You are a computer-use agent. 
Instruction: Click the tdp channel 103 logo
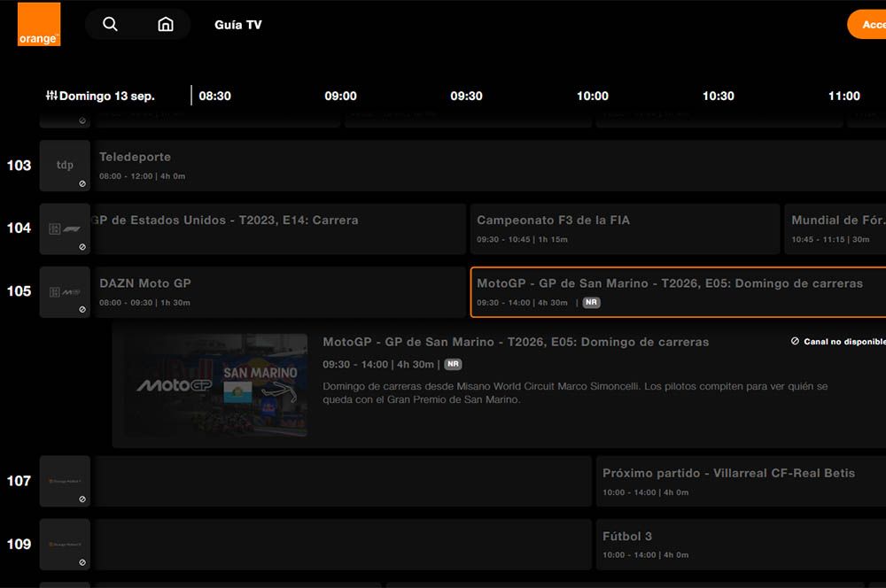coord(65,166)
